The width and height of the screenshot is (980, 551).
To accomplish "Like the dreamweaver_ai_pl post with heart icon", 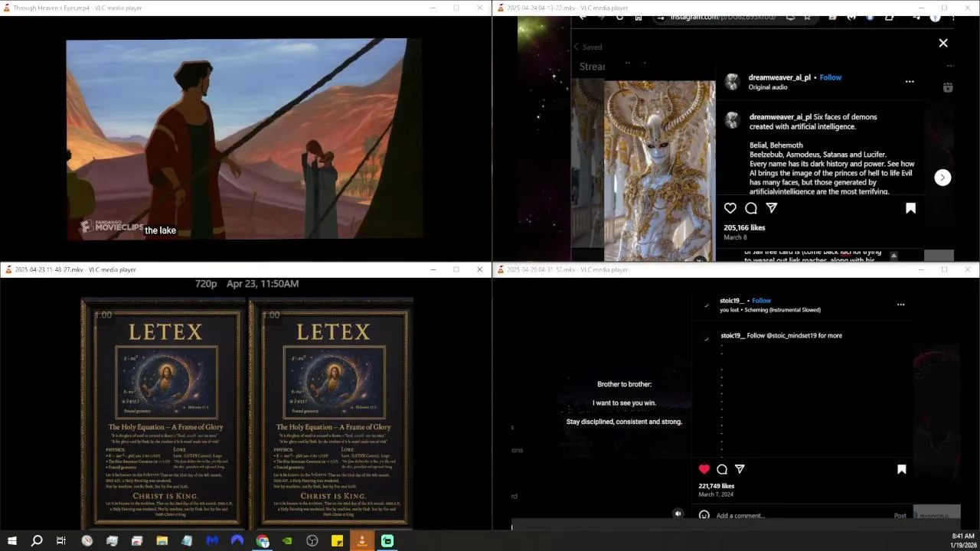I will (x=730, y=208).
